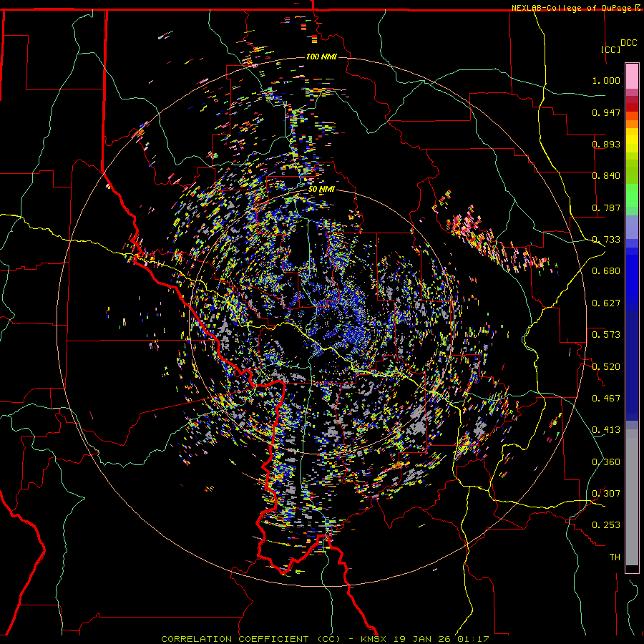644x644 pixels.
Task: Select the 0.467 legend value
Action: pyautogui.click(x=606, y=398)
